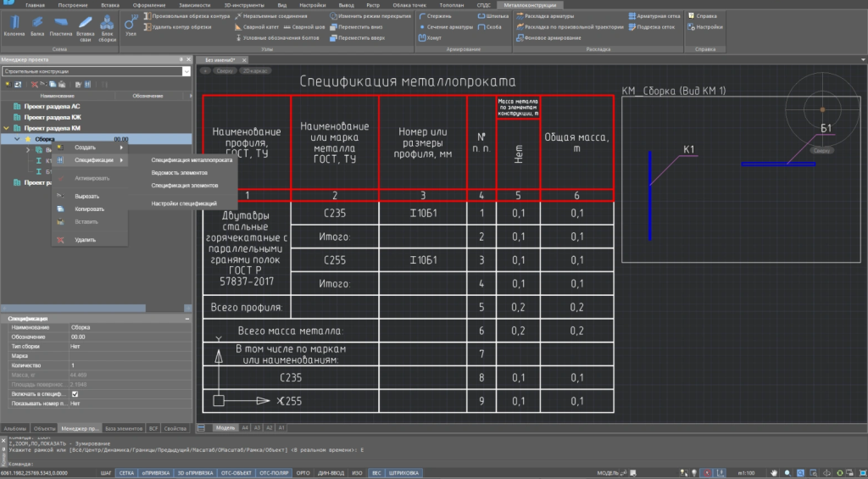Image resolution: width=868 pixels, height=479 pixels.
Task: Collapse the Сборка tree node
Action: click(x=17, y=138)
